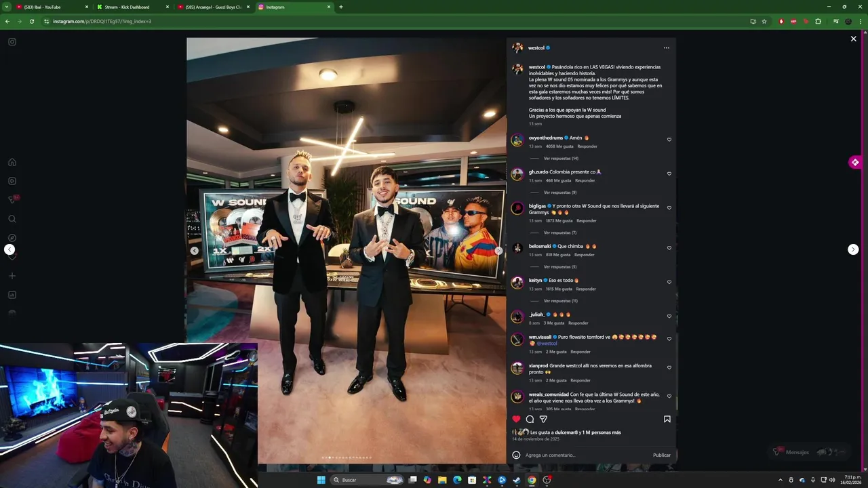The image size is (868, 488).
Task: Open the Chrome three-dot menu
Action: [861, 21]
